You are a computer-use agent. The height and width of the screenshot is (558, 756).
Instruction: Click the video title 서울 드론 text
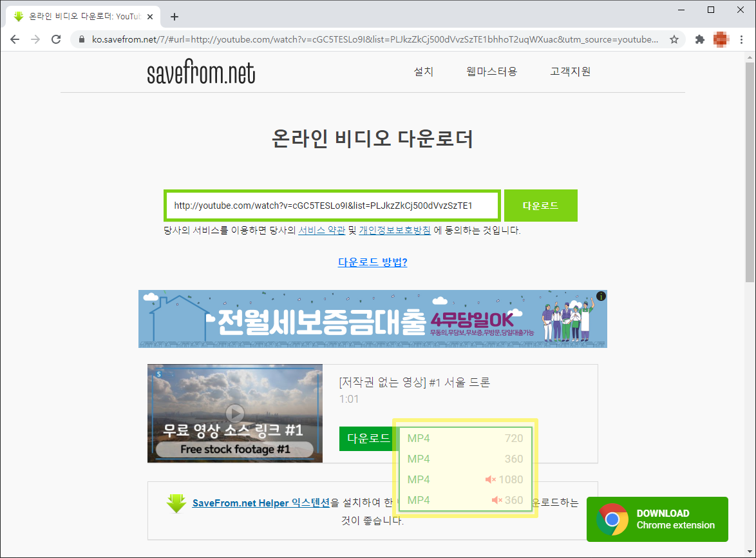(415, 383)
